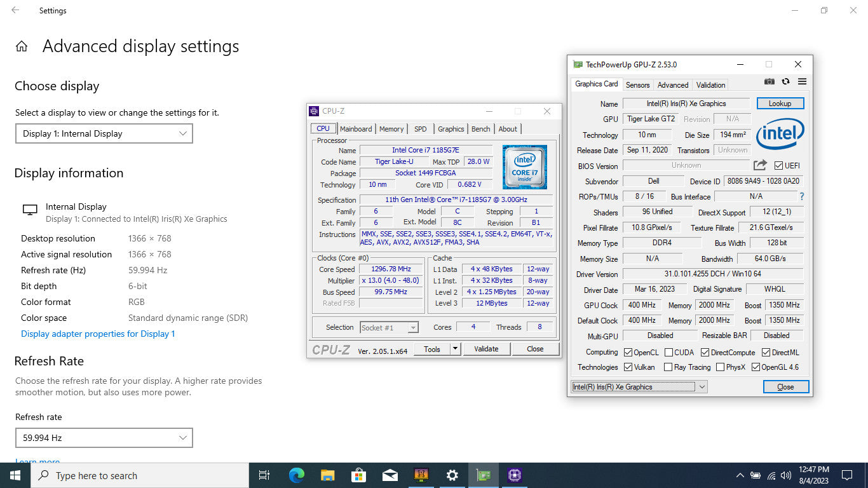The width and height of the screenshot is (868, 488).
Task: Click the taskbar clock showing 12:47 PM
Action: tap(813, 475)
